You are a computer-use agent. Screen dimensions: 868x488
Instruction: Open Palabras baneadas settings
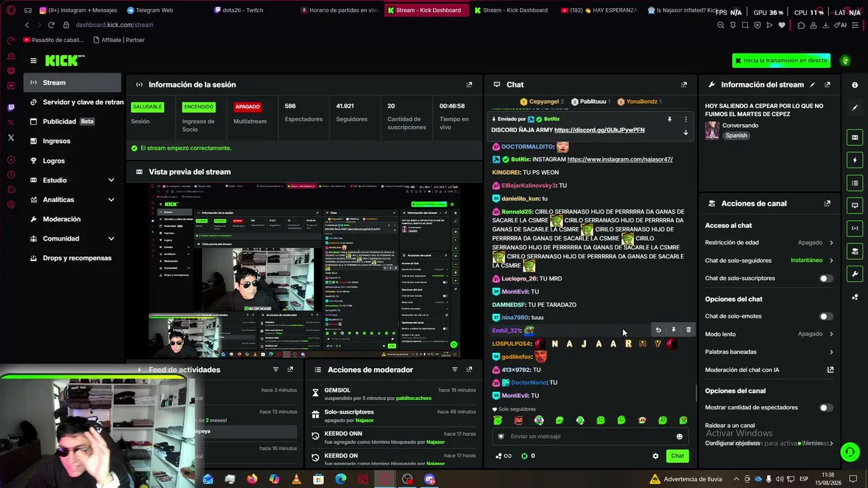pyautogui.click(x=769, y=352)
